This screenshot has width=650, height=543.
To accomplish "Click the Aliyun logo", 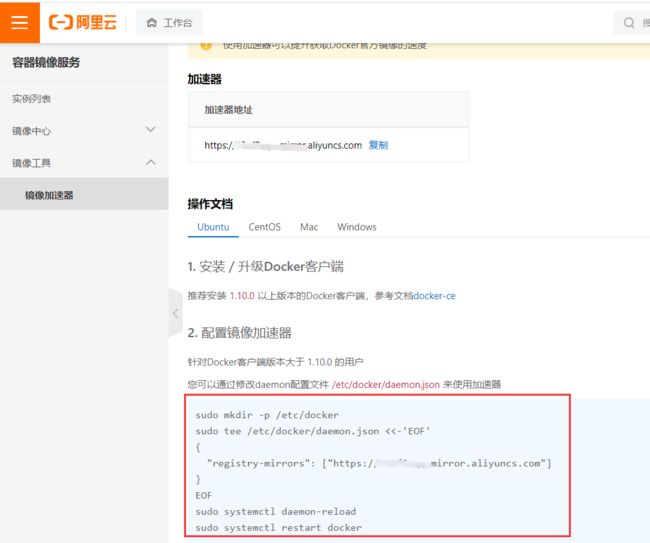I will pos(83,22).
